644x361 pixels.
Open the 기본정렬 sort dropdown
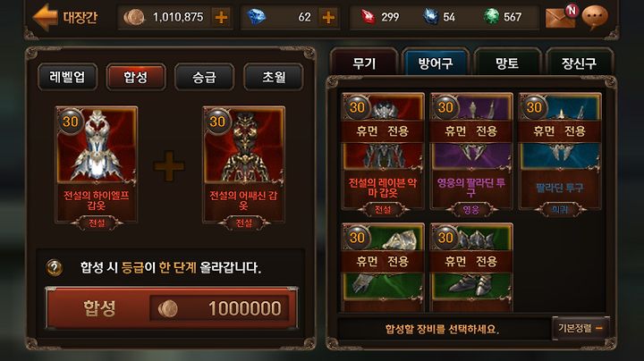click(580, 328)
